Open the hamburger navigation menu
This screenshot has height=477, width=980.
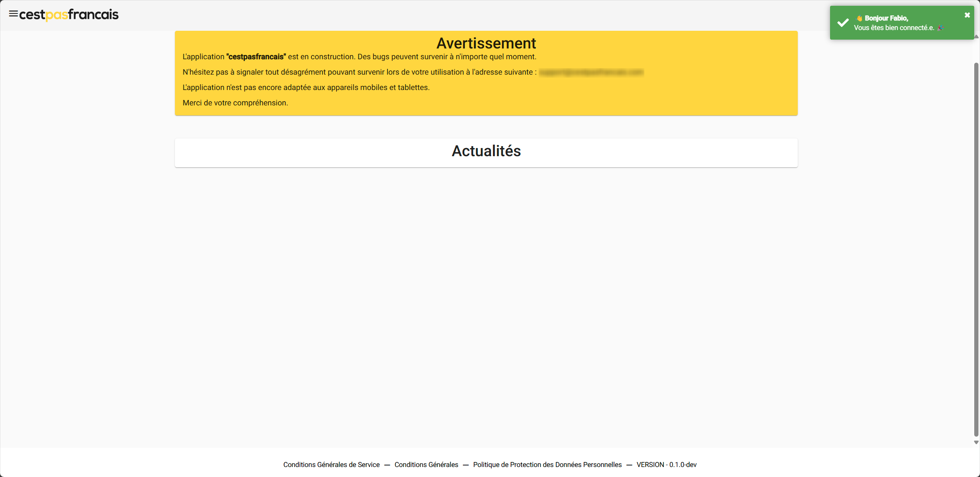[x=13, y=14]
